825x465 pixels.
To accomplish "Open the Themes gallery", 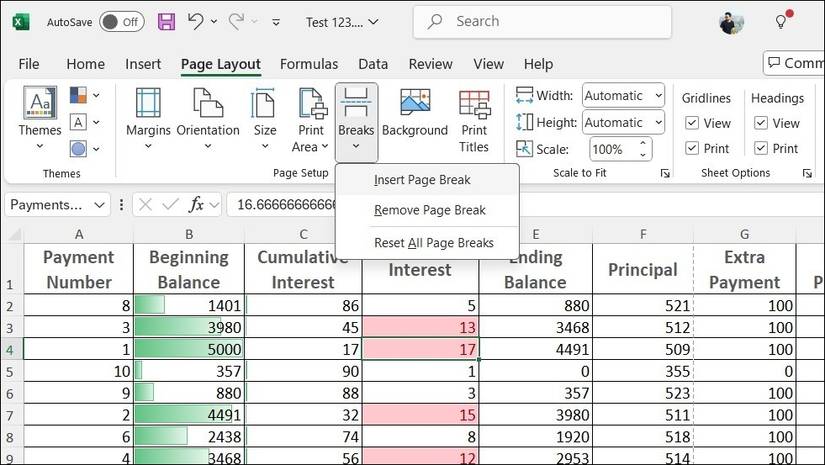I will pyautogui.click(x=40, y=118).
